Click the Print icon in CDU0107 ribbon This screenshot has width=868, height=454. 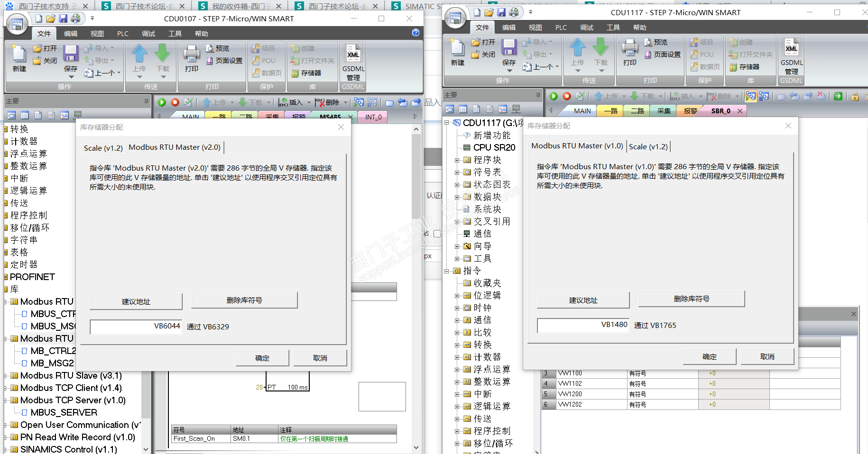(x=192, y=54)
